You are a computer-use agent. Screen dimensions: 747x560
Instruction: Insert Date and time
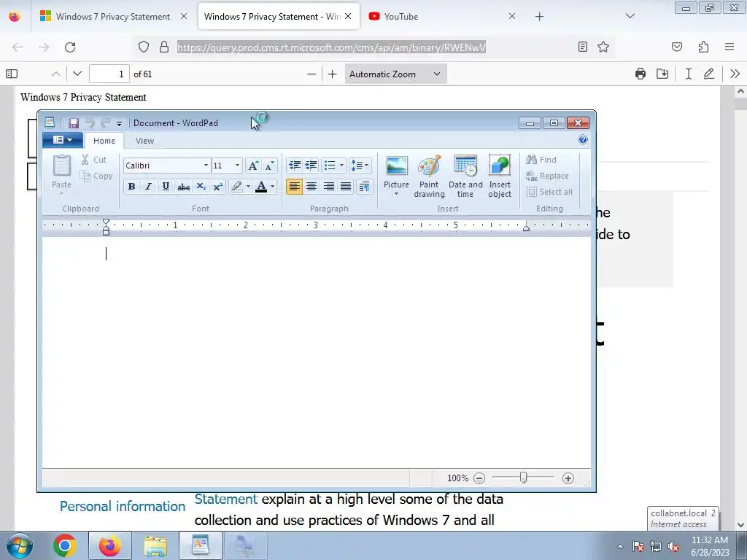465,176
